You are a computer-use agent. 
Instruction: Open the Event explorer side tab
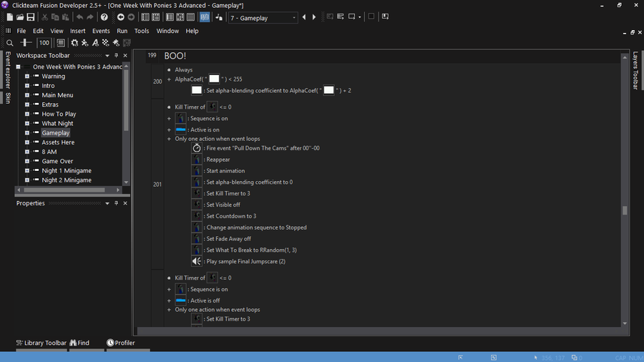click(8, 70)
